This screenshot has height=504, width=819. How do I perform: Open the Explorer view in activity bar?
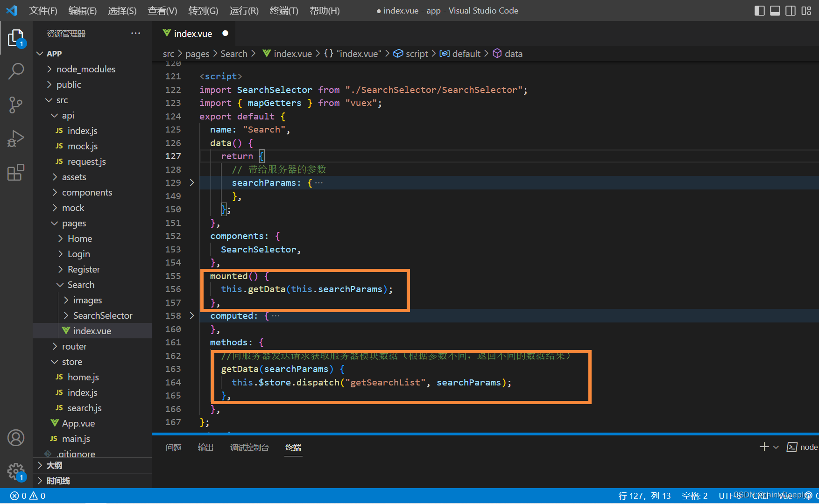pyautogui.click(x=16, y=38)
